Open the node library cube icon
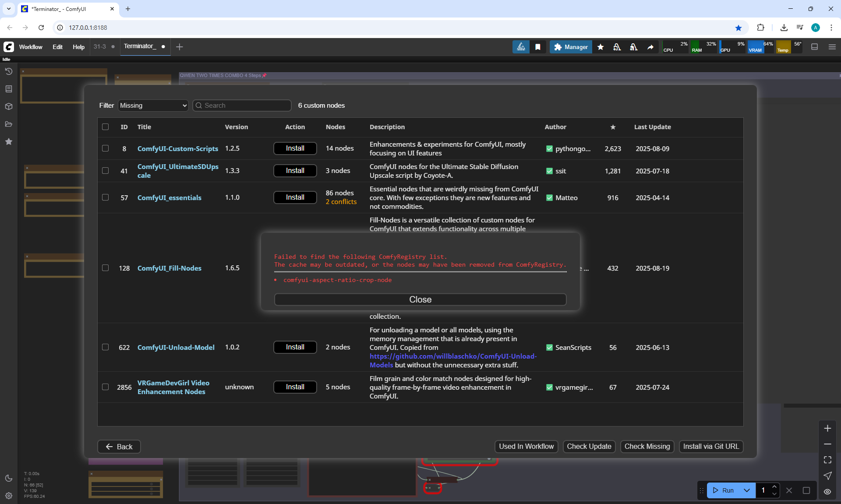Viewport: 841px width, 504px height. [8, 106]
